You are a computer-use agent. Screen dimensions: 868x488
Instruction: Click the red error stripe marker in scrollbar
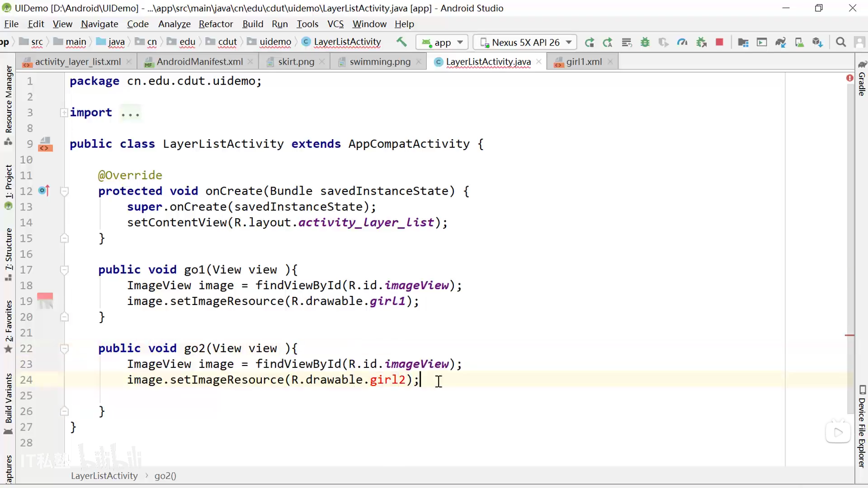point(849,335)
